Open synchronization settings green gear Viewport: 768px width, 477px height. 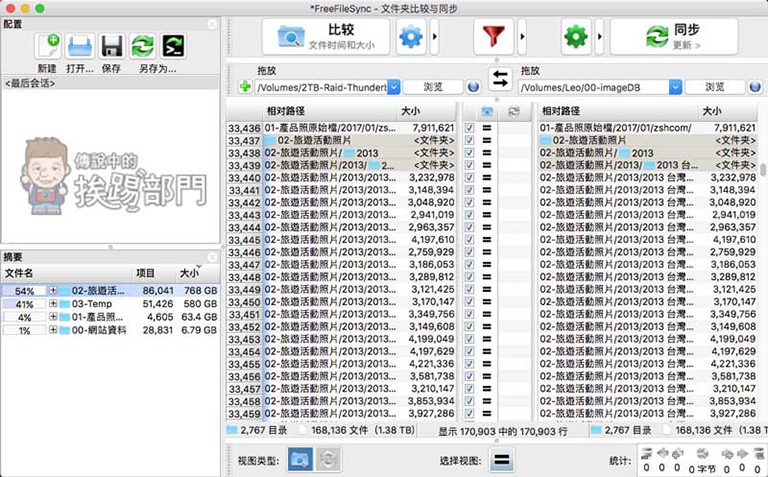(576, 37)
